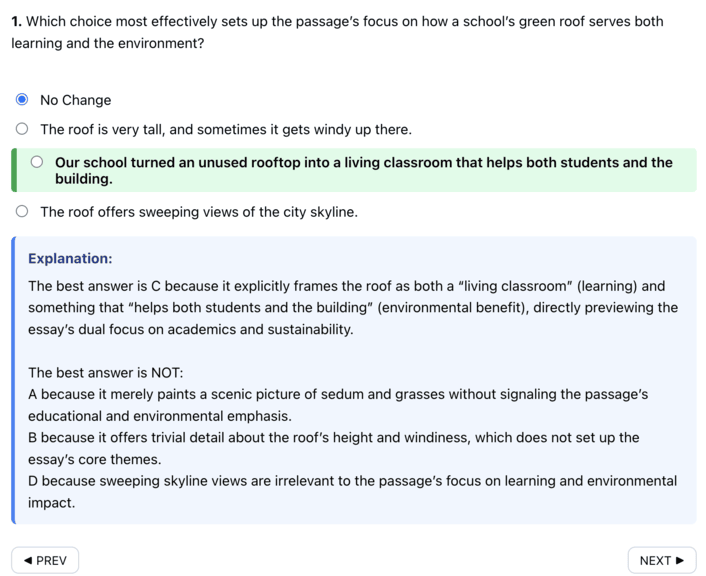Pick the "sweeping views" option radio button
The height and width of the screenshot is (576, 706).
tap(22, 212)
